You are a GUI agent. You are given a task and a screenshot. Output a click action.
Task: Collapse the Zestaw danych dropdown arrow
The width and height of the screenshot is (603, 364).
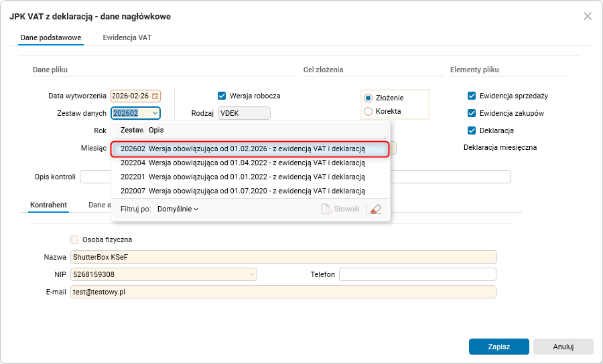[155, 113]
